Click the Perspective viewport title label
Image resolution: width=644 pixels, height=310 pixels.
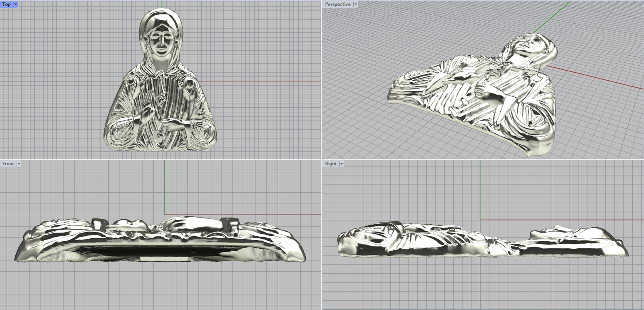click(338, 4)
